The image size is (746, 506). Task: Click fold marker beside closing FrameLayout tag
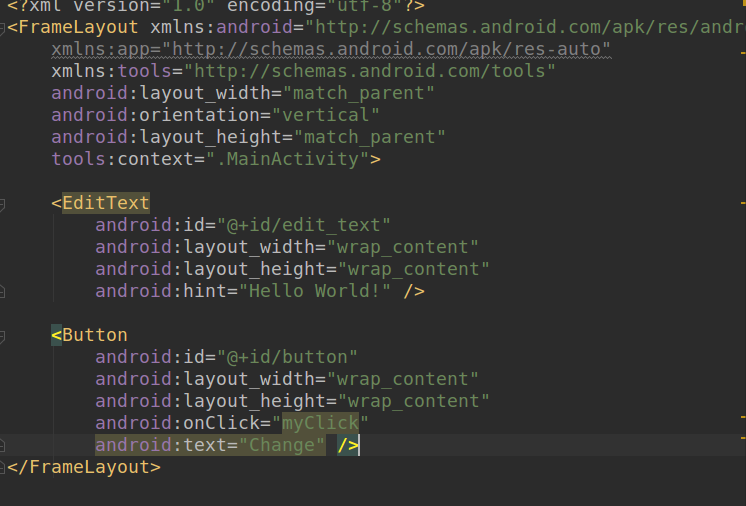(2, 467)
